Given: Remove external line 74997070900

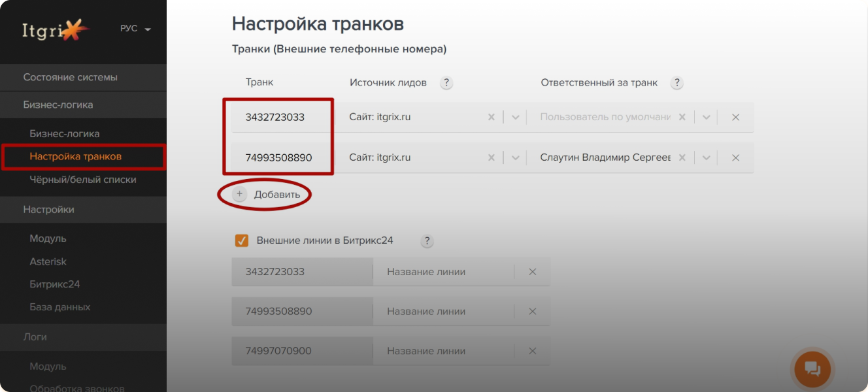Looking at the screenshot, I should pos(532,351).
